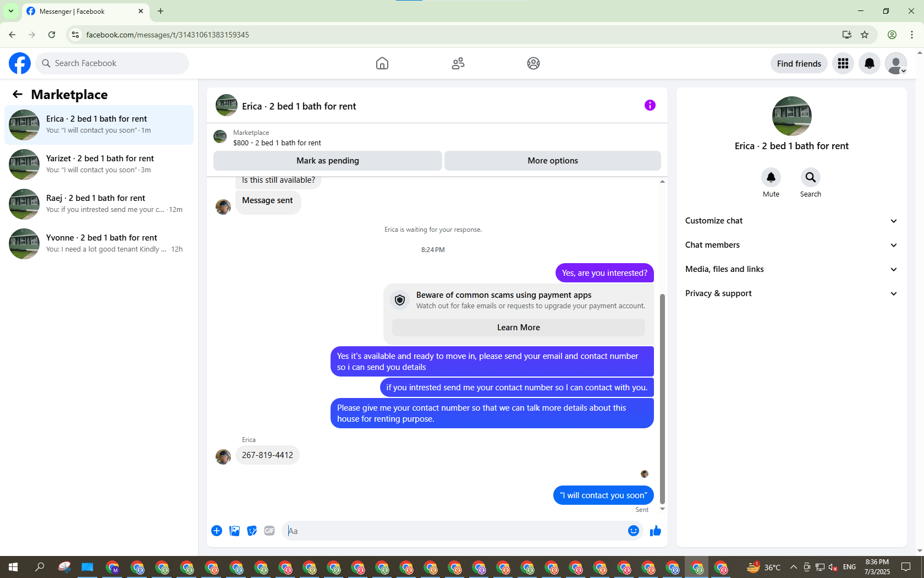The height and width of the screenshot is (578, 924).
Task: Open Yvonne 2 bed 1 bath conversation
Action: (99, 244)
